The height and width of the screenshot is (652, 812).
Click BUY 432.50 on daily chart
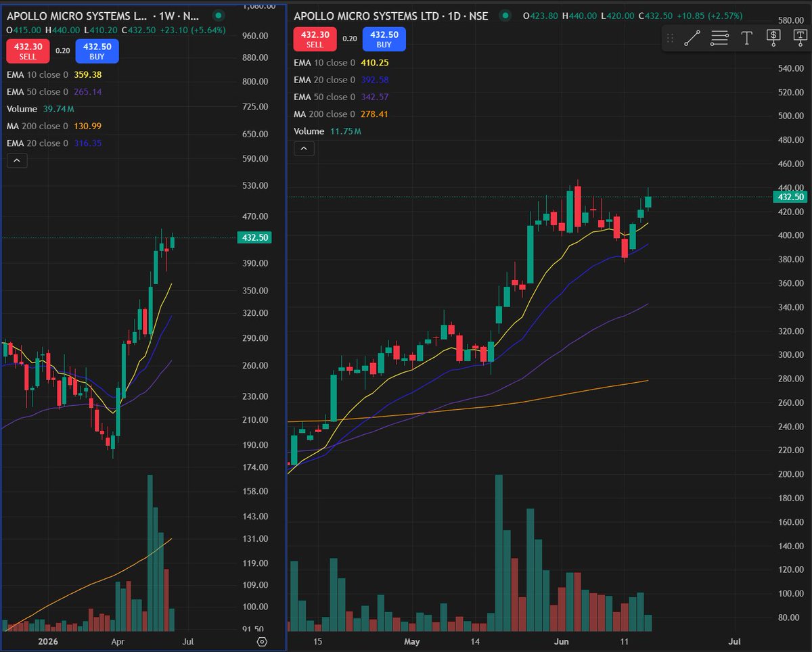click(384, 39)
